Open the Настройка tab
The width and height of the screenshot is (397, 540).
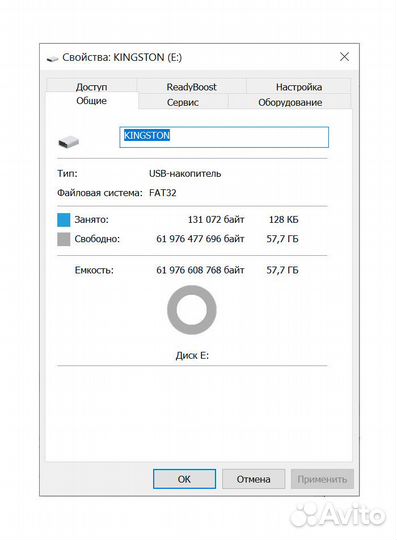[299, 86]
